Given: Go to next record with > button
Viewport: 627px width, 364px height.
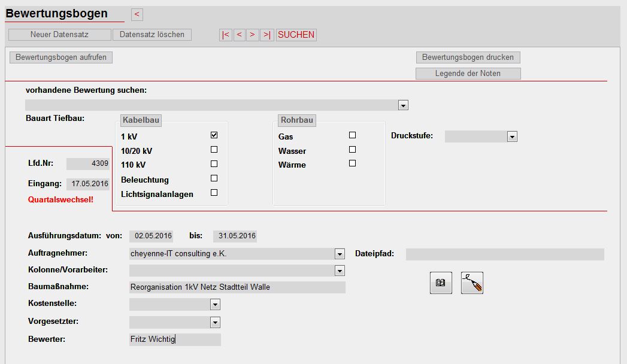Looking at the screenshot, I should (x=253, y=35).
